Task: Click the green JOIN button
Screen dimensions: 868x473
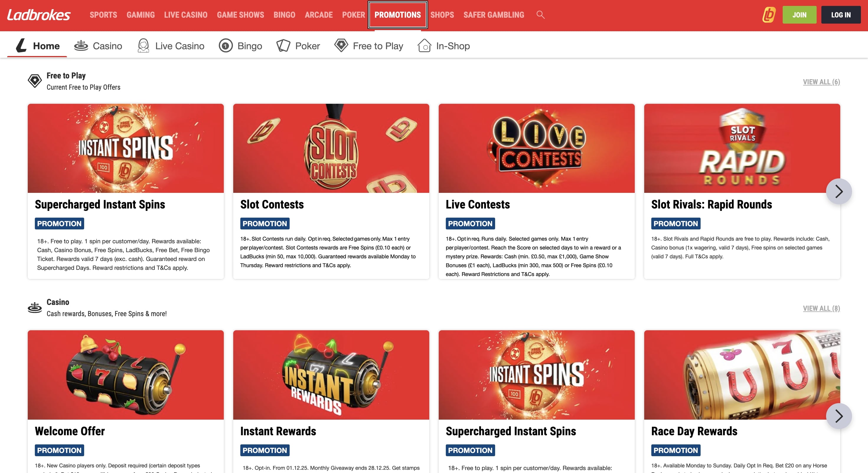Action: click(x=799, y=14)
